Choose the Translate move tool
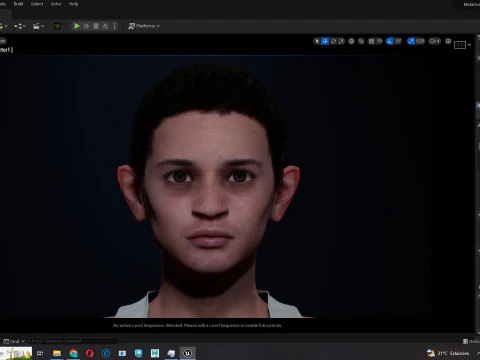Viewport: 480px width, 360px height. click(325, 41)
